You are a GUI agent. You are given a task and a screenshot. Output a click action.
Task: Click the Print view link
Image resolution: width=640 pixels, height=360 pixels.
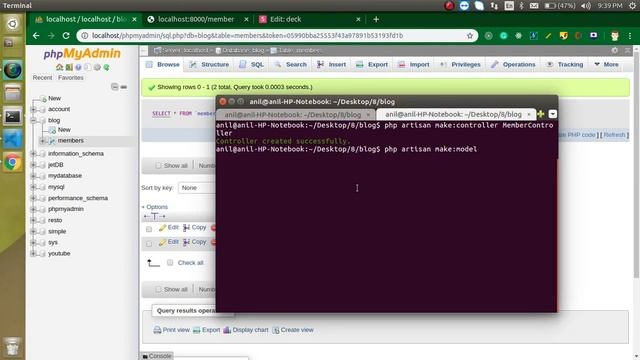(x=172, y=330)
